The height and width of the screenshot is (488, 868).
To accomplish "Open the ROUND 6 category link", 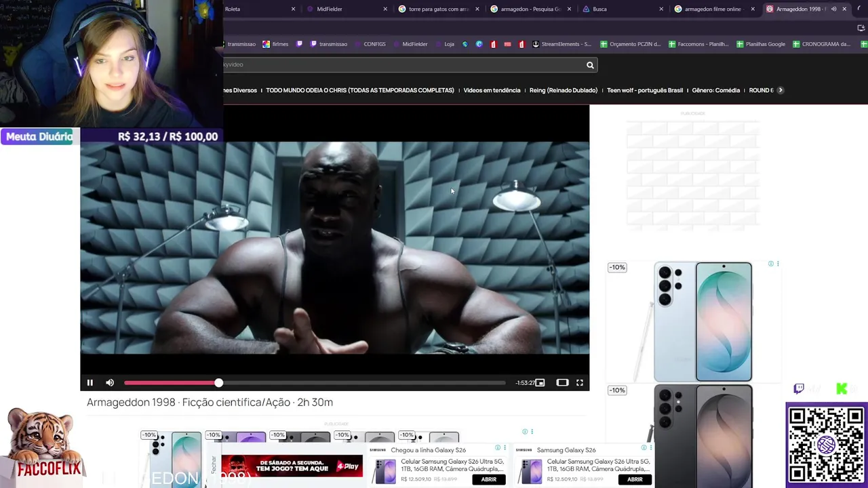I will click(x=761, y=90).
